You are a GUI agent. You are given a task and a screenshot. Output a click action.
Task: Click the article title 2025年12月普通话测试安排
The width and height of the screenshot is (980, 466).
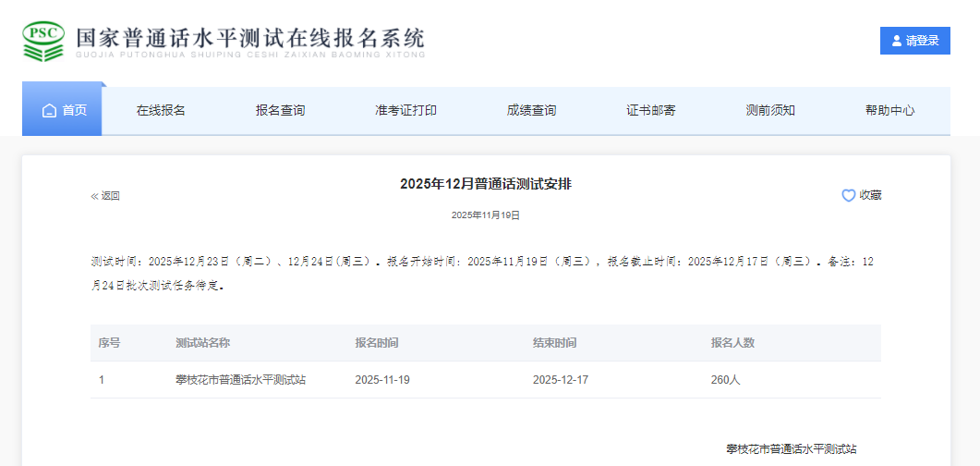click(485, 184)
